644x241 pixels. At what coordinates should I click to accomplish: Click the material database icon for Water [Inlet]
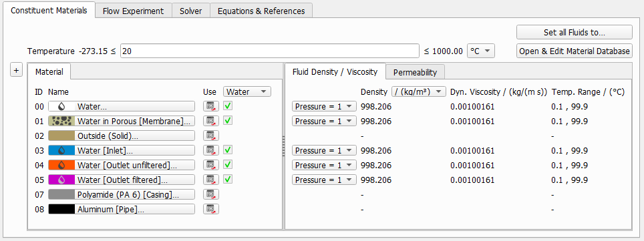tap(211, 150)
